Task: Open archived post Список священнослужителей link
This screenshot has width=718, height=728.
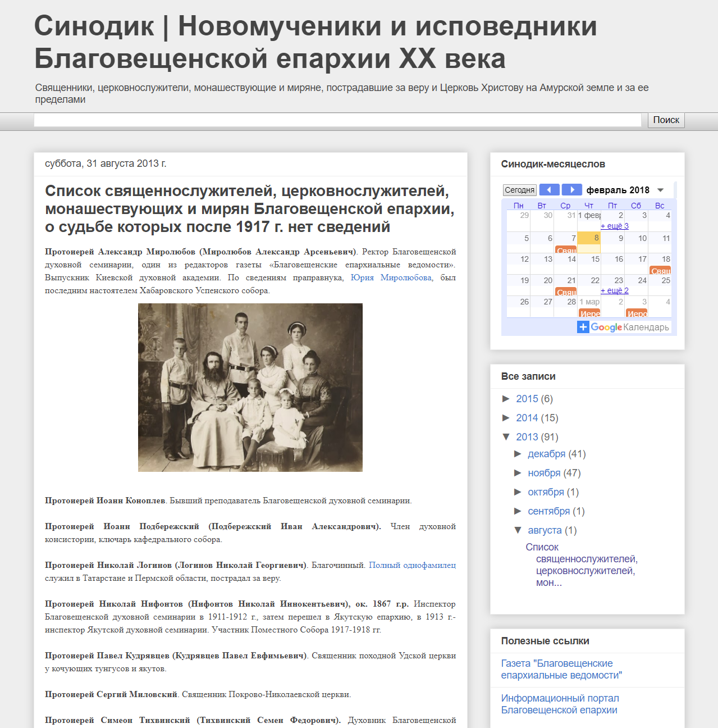Action: 582,565
